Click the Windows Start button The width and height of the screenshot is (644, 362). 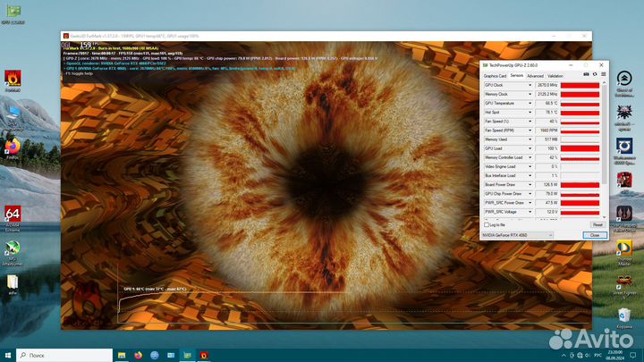tap(8, 354)
